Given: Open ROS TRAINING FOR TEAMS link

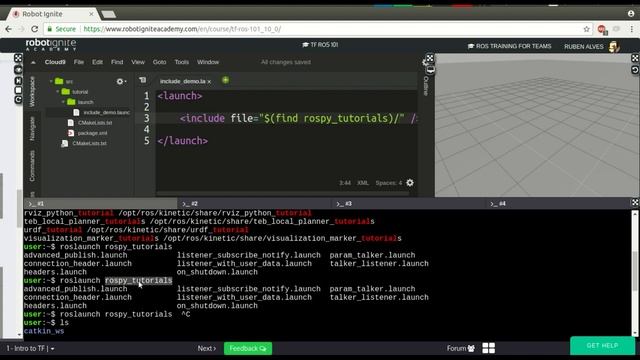Looking at the screenshot, I should [509, 46].
